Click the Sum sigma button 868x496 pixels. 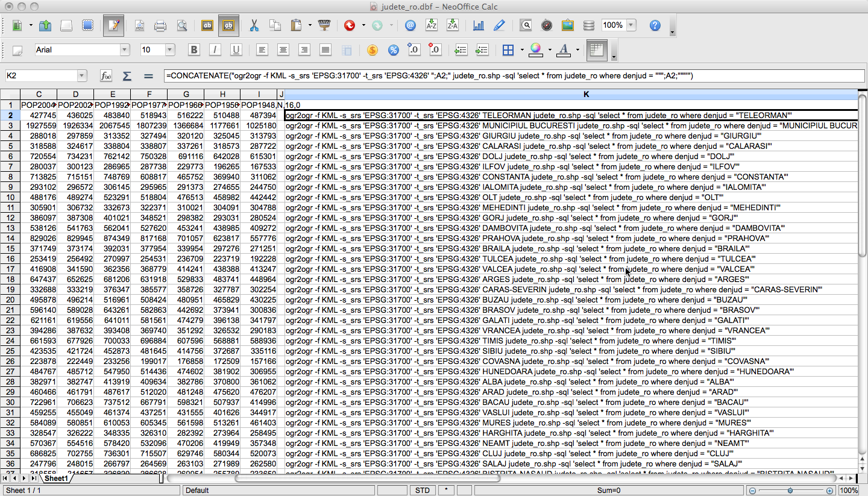click(127, 75)
